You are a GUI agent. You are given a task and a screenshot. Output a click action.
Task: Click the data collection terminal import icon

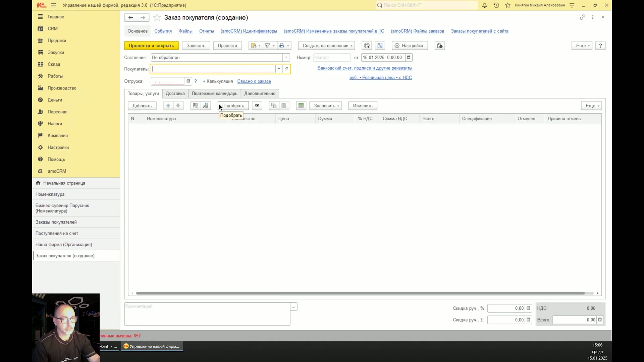tap(206, 106)
